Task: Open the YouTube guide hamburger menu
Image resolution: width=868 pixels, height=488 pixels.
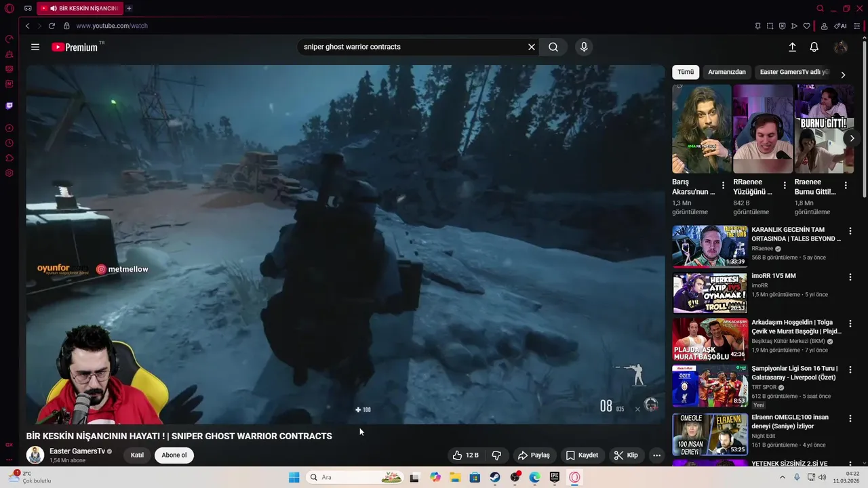Action: 35,47
